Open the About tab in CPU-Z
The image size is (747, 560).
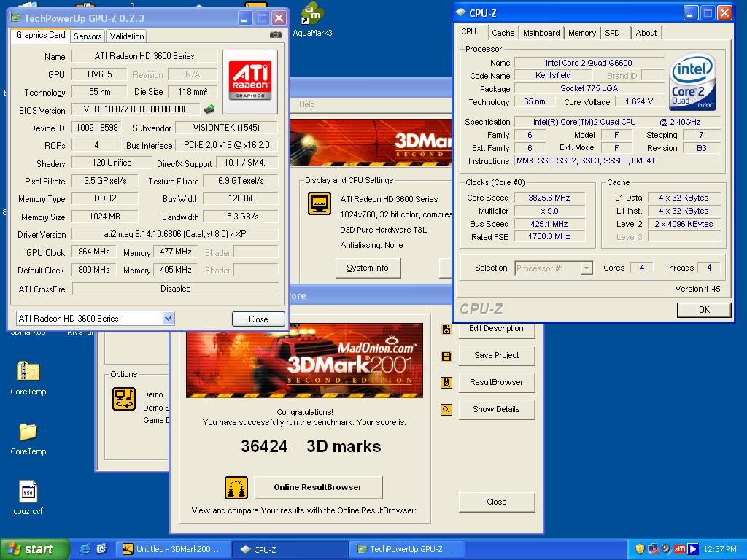point(646,33)
